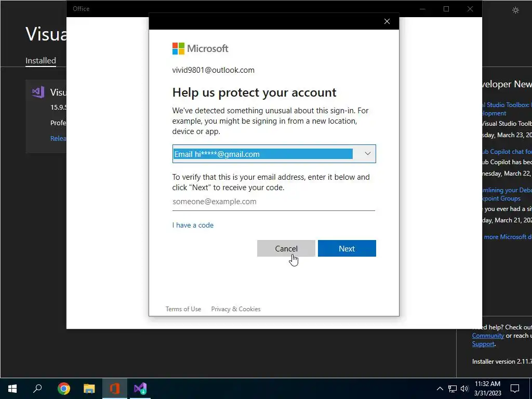Open File Explorer from the taskbar

[89, 389]
